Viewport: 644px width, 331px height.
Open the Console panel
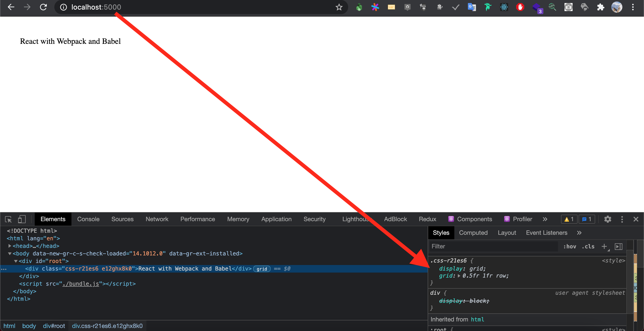[x=88, y=219]
